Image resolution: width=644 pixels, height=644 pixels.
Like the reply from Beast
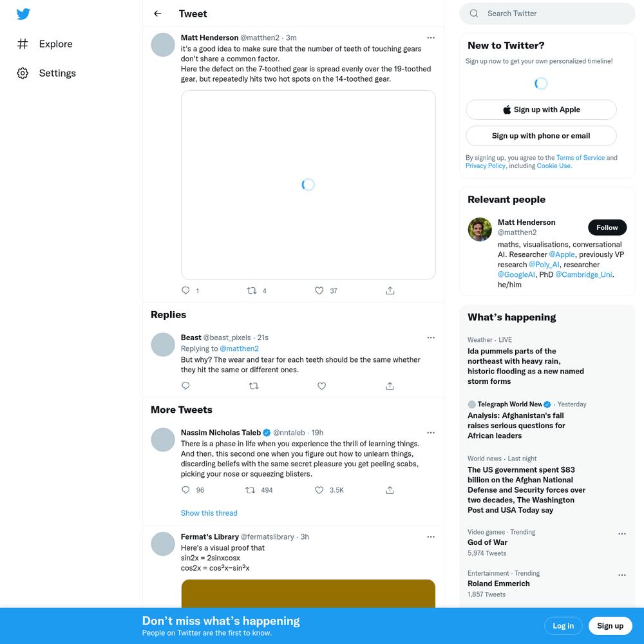[321, 386]
